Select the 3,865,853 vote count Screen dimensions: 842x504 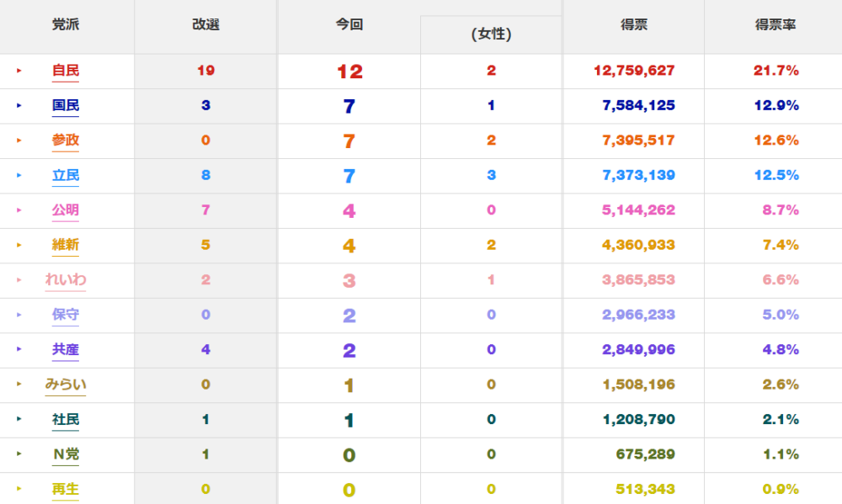coord(638,279)
